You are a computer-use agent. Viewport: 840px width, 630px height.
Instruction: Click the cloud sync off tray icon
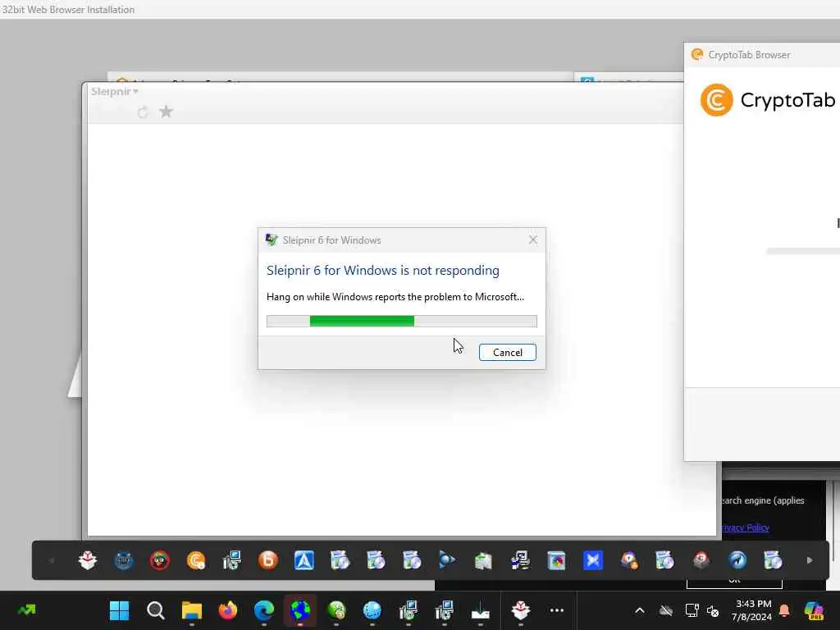click(x=665, y=610)
